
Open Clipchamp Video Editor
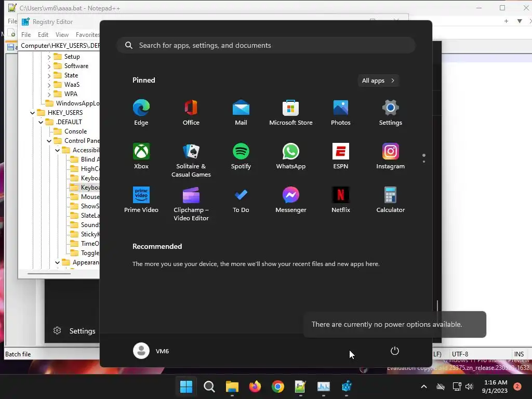[191, 204]
